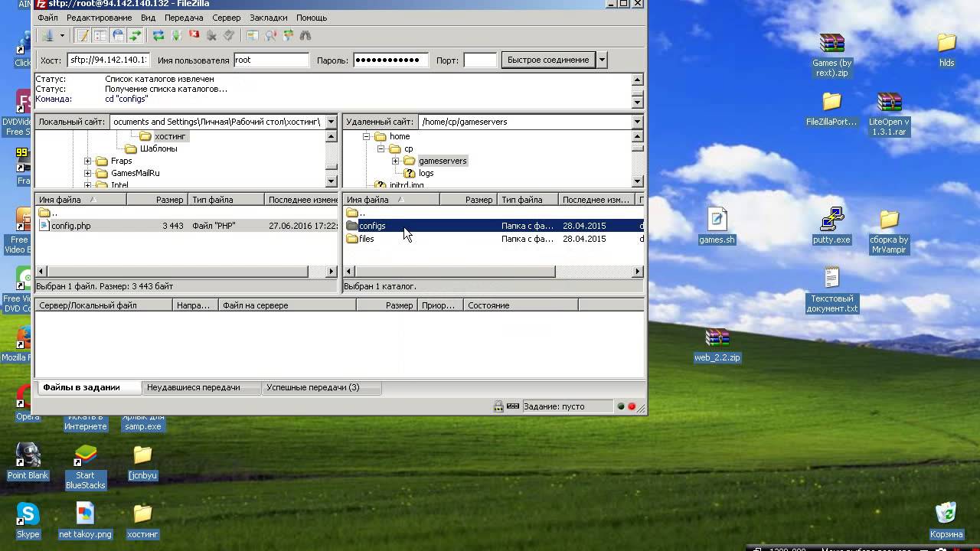Click the red activity indicator in status bar

pyautogui.click(x=632, y=406)
